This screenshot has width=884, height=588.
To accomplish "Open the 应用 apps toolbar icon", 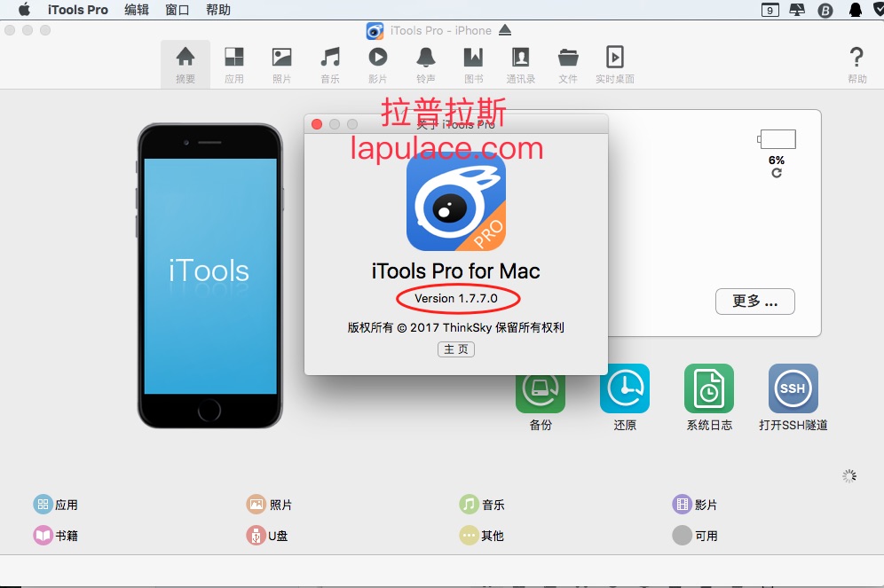I will click(x=234, y=64).
